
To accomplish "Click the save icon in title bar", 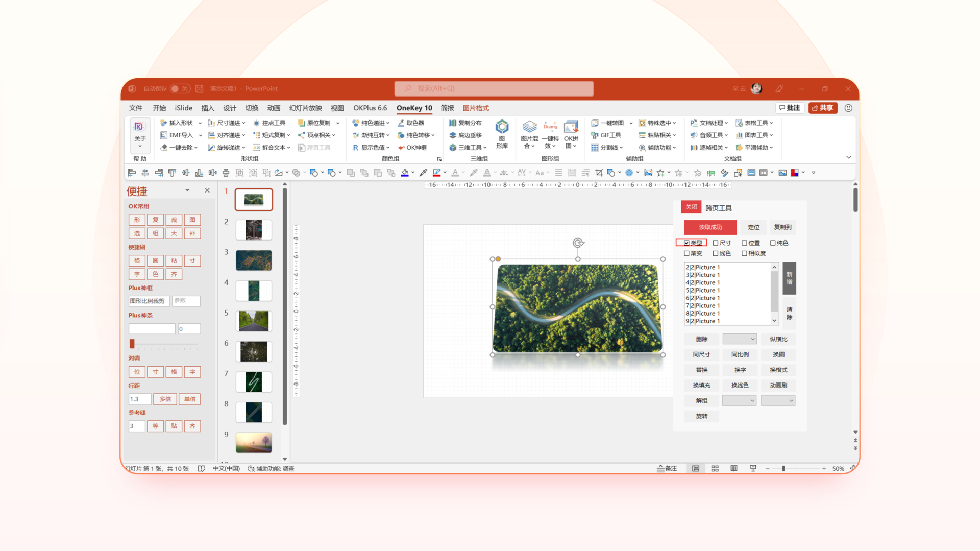I will tap(199, 89).
